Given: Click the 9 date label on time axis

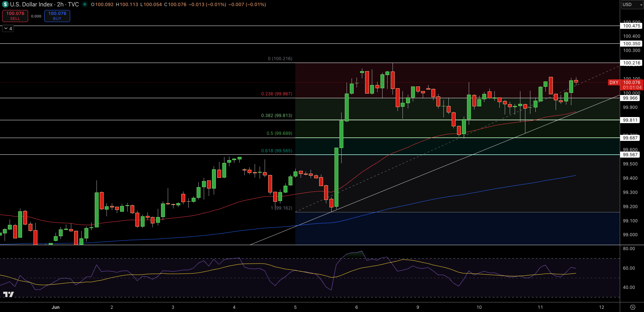Looking at the screenshot, I should 418,307.
